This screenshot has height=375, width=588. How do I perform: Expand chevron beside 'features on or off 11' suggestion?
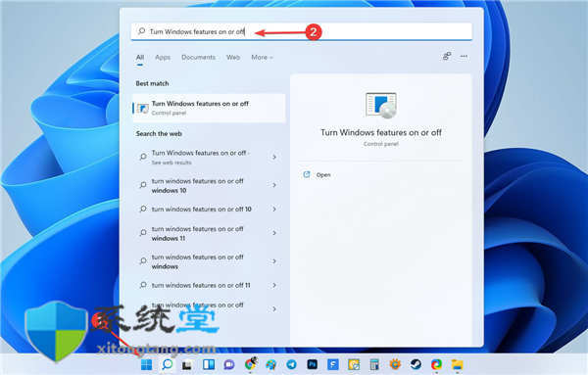click(274, 286)
